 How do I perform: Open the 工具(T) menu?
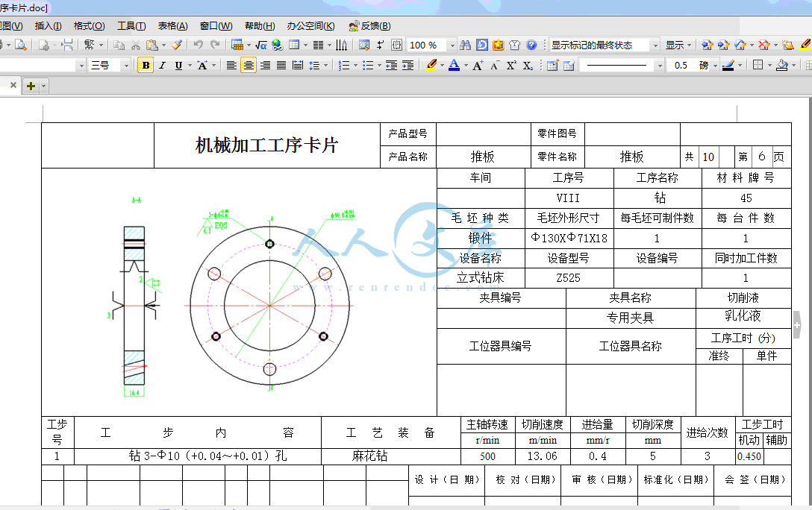tap(131, 26)
